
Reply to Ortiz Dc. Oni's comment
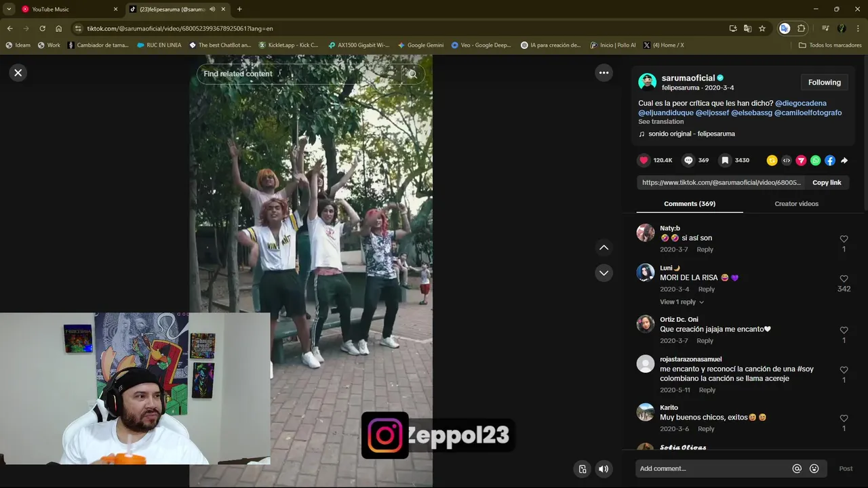tap(705, 341)
